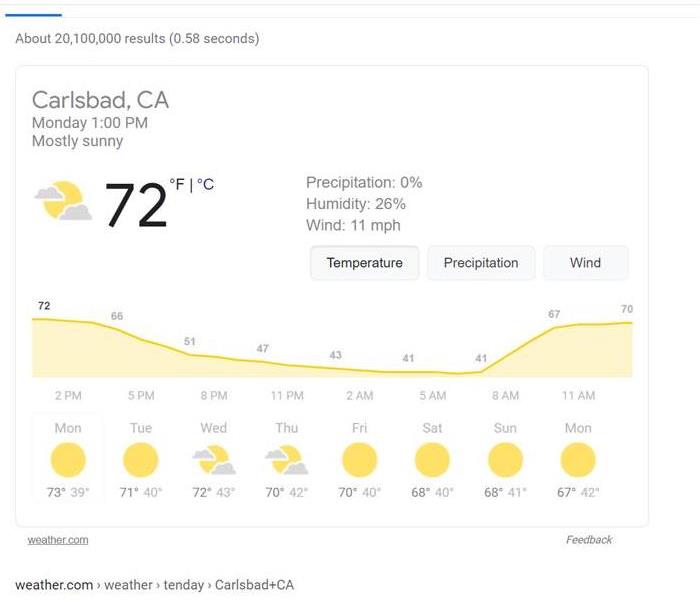The image size is (700, 600).
Task: Click the current mostly sunny weather icon
Action: pyautogui.click(x=63, y=200)
